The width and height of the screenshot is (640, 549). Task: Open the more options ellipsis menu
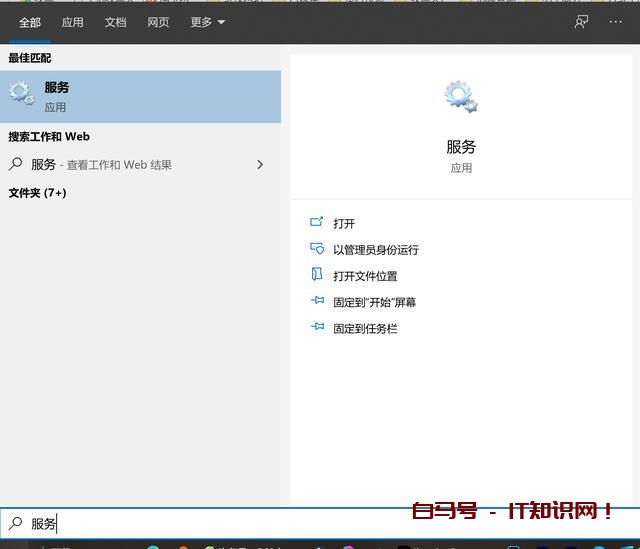pyautogui.click(x=615, y=22)
